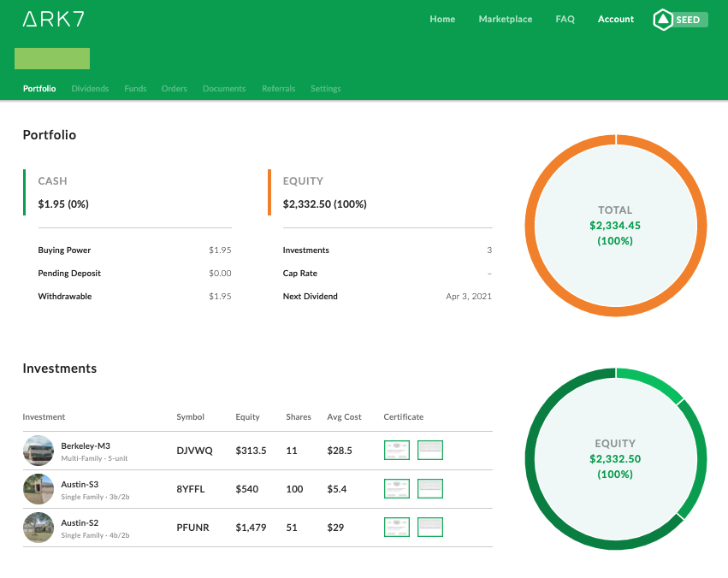This screenshot has height=578, width=728.
Task: Click the Austin-S2 property thumbnail
Action: (38, 528)
